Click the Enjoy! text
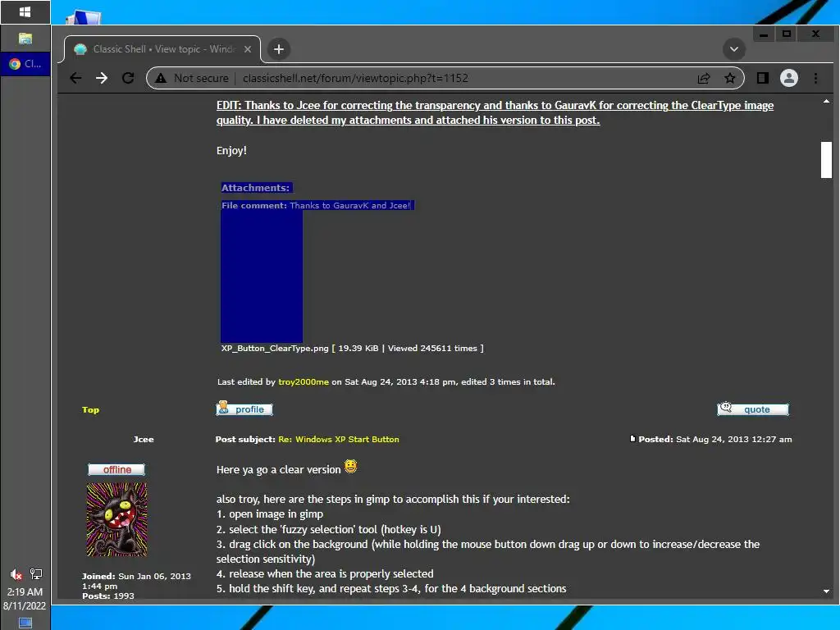 click(231, 151)
